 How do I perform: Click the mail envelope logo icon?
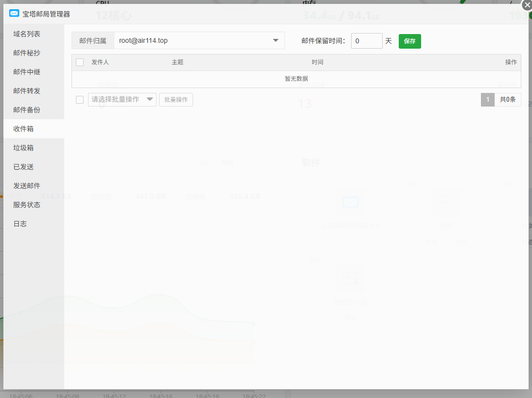[x=13, y=13]
